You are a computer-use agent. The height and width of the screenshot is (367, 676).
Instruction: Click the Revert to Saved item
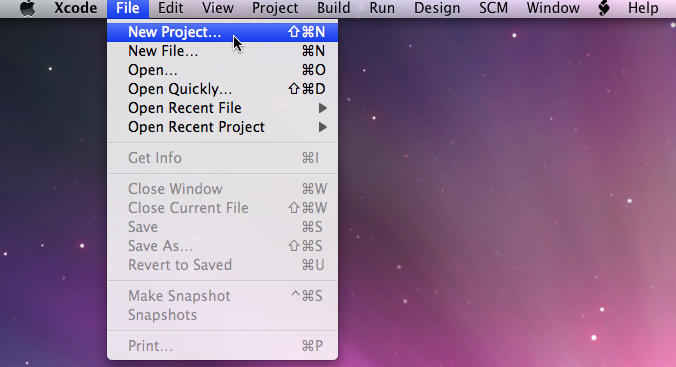click(x=222, y=265)
